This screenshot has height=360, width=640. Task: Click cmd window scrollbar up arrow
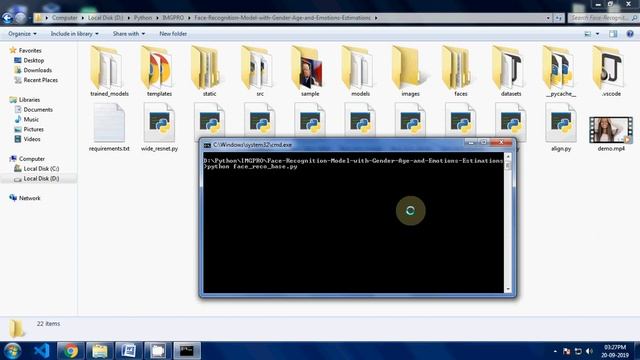pyautogui.click(x=508, y=157)
